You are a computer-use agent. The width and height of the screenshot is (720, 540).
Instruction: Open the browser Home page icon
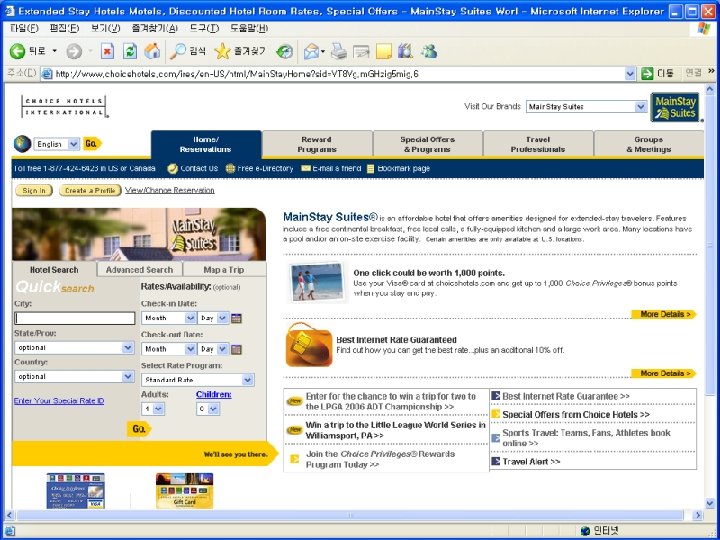152,51
